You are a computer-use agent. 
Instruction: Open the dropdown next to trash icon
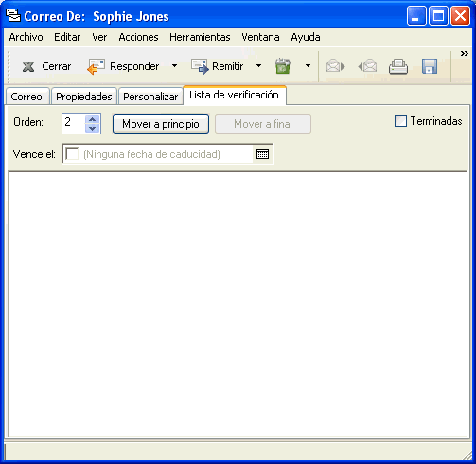(308, 66)
